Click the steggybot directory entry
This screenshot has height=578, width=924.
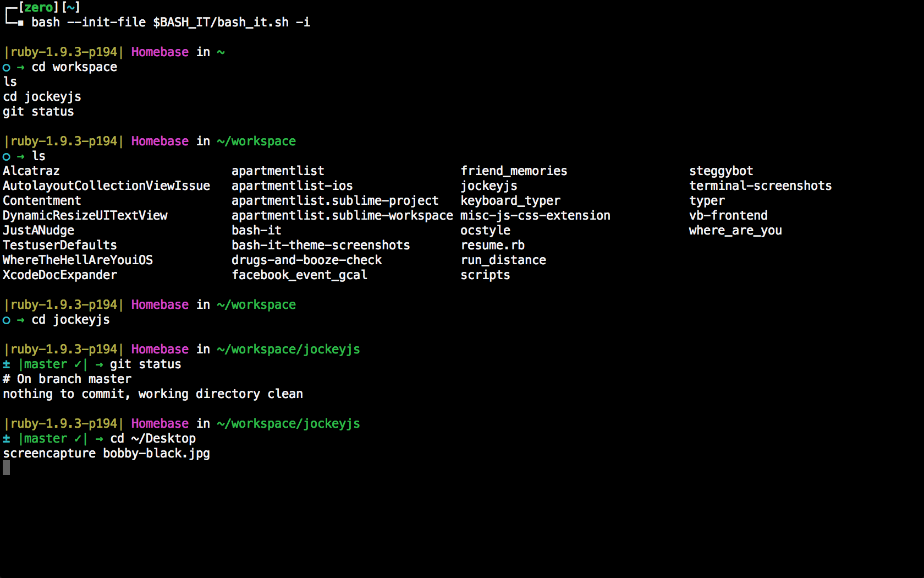click(721, 171)
